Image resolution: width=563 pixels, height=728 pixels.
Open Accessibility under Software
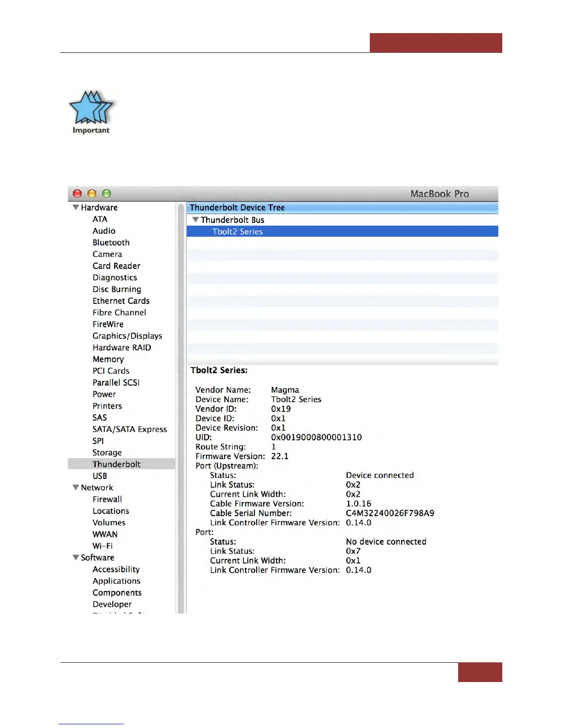(116, 569)
